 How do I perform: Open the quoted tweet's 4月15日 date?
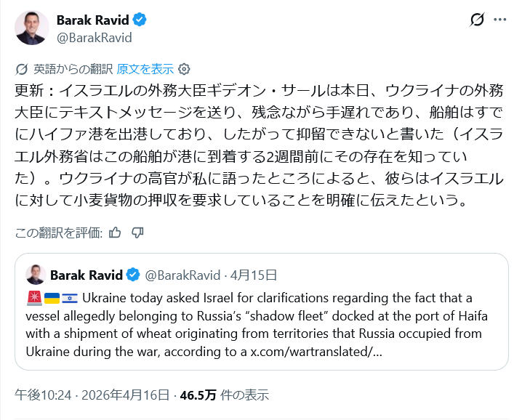point(253,275)
